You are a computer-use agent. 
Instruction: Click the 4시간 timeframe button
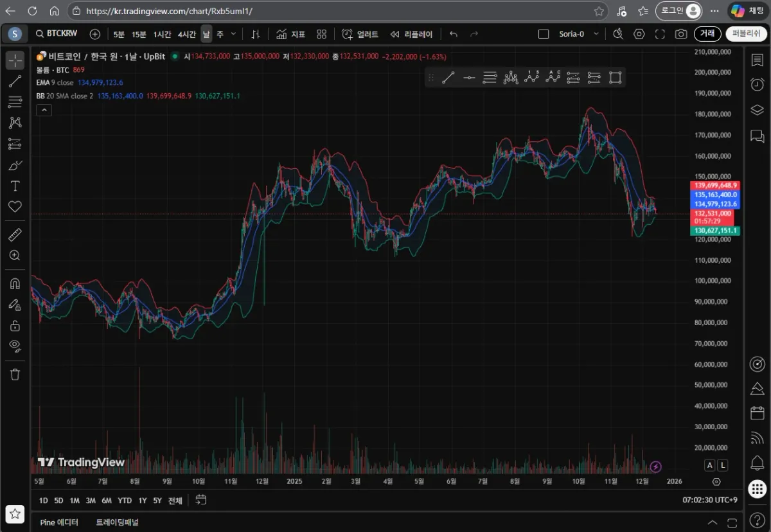click(x=187, y=34)
